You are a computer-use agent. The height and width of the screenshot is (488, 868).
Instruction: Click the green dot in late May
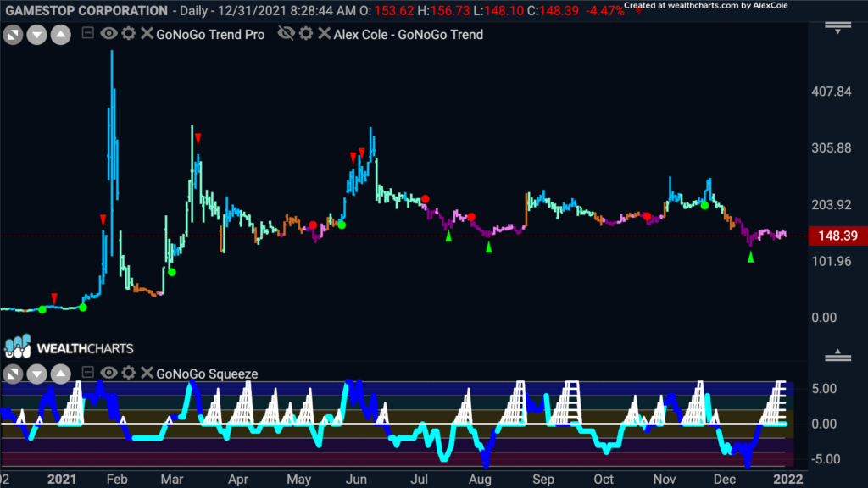pos(342,225)
